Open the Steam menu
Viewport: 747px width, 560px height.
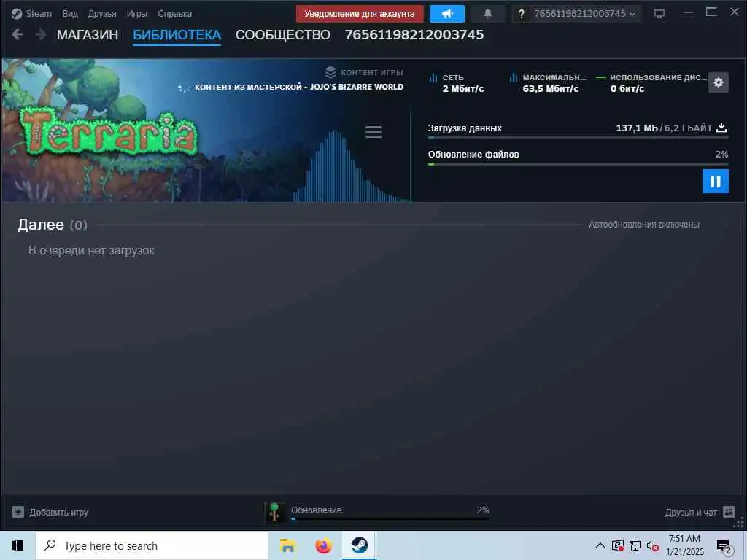point(39,13)
